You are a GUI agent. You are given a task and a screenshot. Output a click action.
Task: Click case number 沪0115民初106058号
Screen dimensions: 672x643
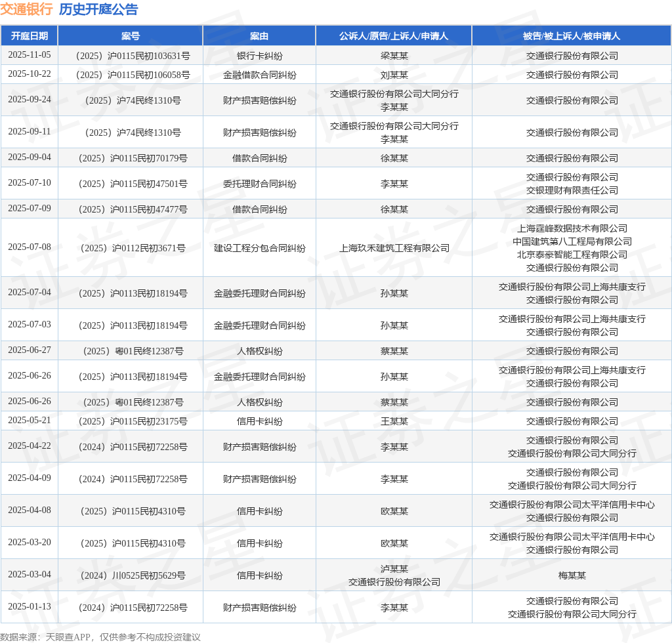[x=133, y=75]
